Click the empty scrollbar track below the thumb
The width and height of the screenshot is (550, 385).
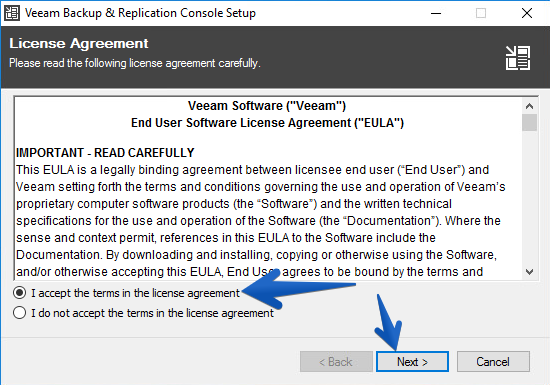[529, 198]
